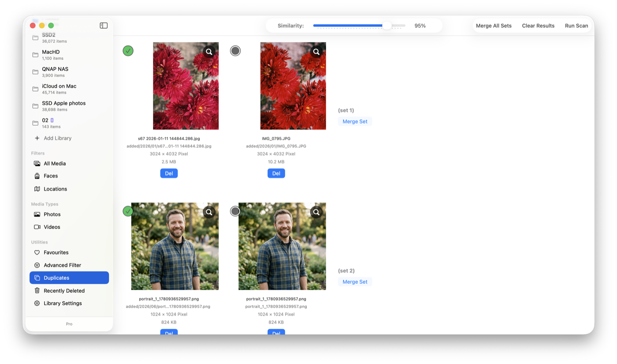Click the QNAP NAS folder icon

pyautogui.click(x=35, y=72)
